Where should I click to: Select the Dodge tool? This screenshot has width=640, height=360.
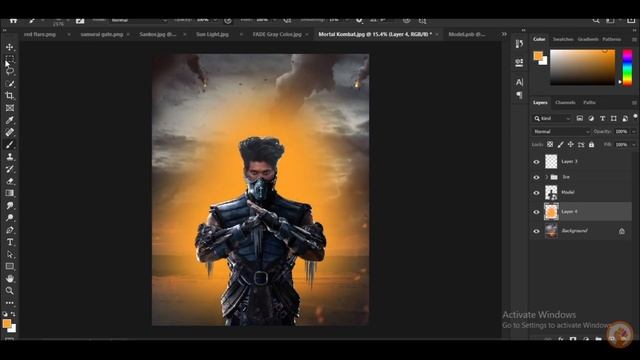point(9,218)
